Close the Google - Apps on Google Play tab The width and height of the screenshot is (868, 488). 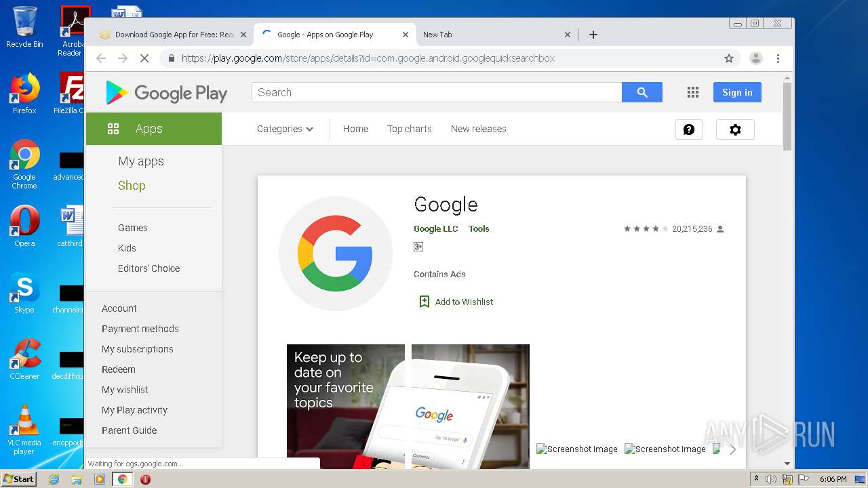(x=406, y=35)
